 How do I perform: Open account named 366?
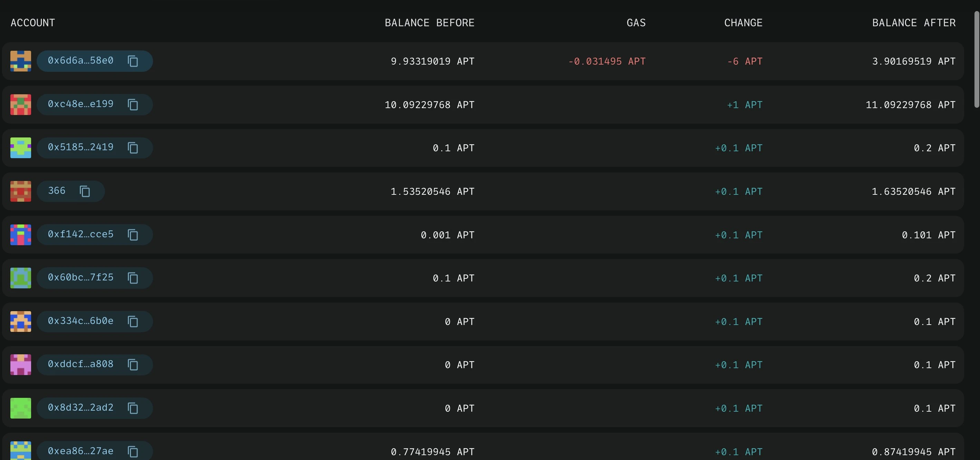pyautogui.click(x=57, y=191)
